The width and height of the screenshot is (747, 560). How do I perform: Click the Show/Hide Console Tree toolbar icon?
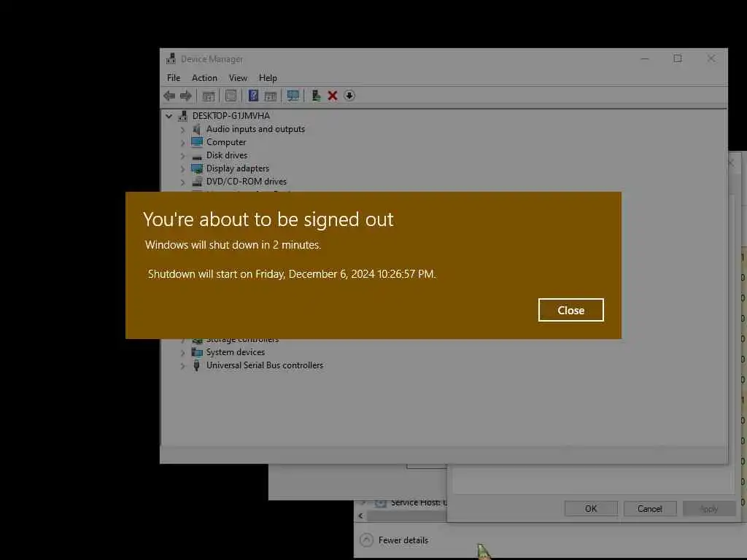click(209, 96)
